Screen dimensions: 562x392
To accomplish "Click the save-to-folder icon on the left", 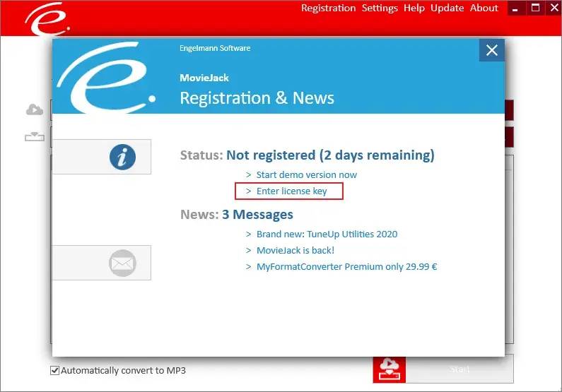I will point(35,136).
